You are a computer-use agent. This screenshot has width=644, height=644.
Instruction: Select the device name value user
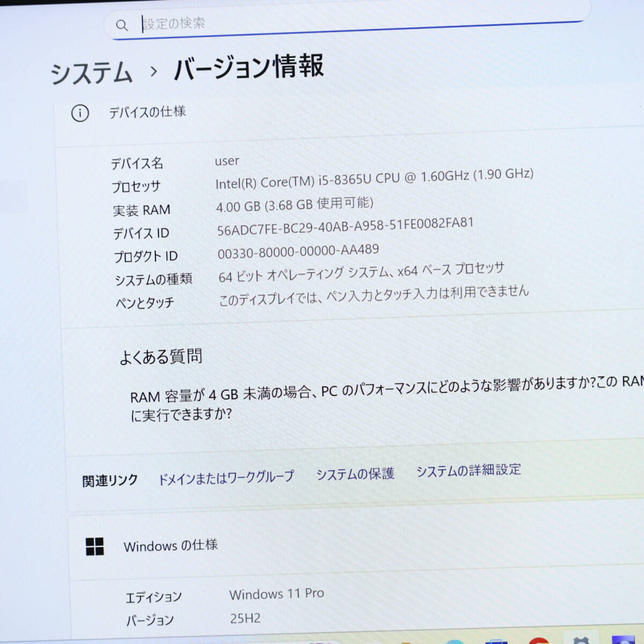(227, 161)
